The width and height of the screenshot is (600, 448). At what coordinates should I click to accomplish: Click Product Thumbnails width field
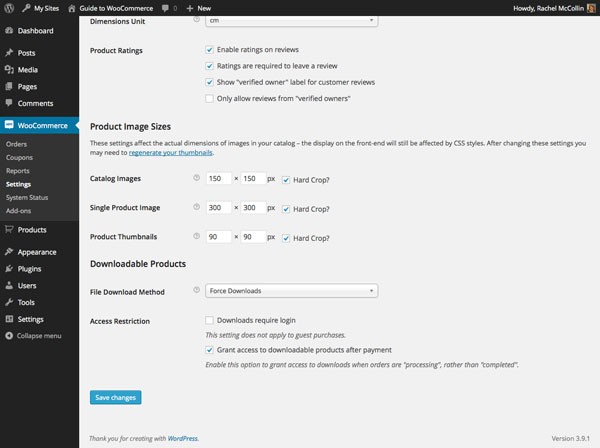[x=219, y=237]
